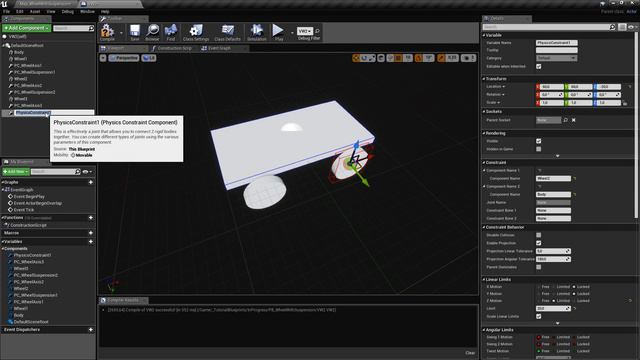Image resolution: width=640 pixels, height=360 pixels.
Task: Click the Linear Limit value field
Action: (553, 309)
